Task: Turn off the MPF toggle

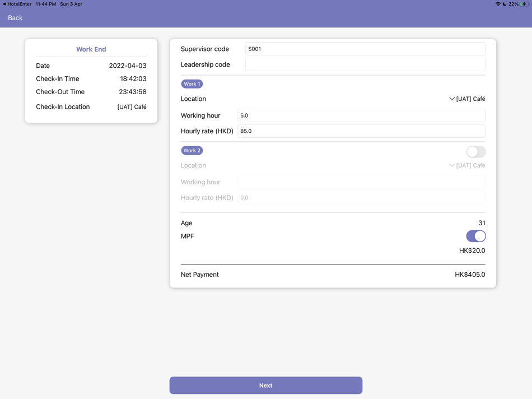Action: tap(475, 236)
